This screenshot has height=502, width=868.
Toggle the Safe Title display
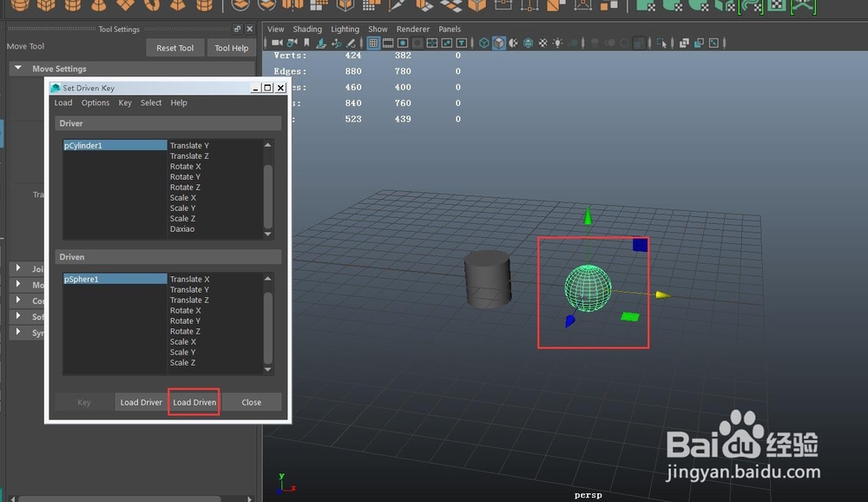461,43
